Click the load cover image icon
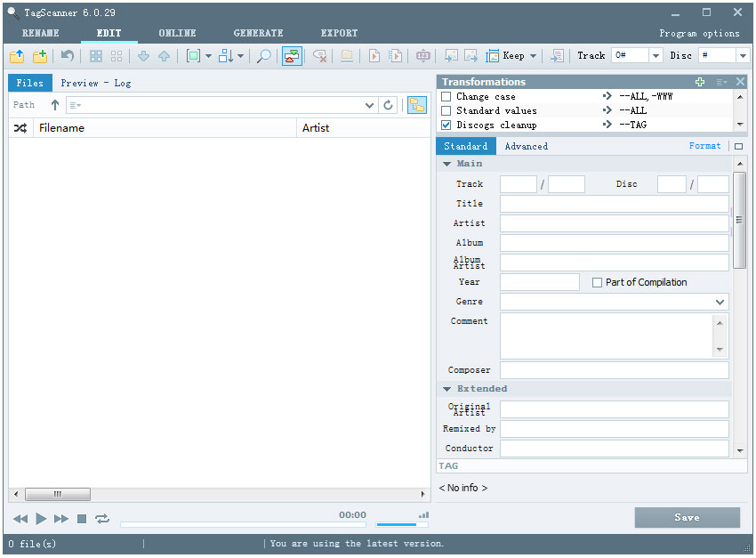 (x=451, y=56)
